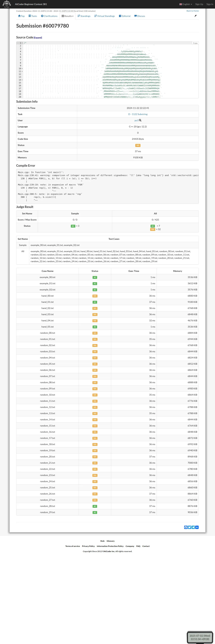Click the Back to Home link
215x644 pixels.
point(192,11)
